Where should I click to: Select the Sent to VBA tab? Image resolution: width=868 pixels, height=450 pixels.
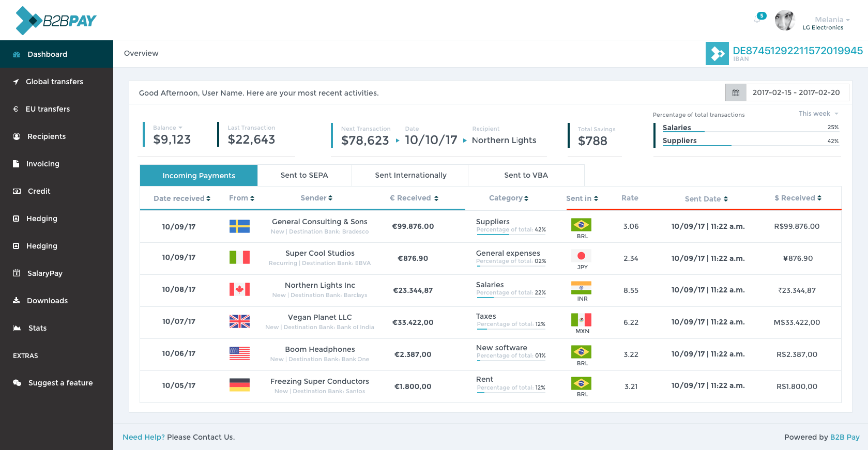[526, 175]
